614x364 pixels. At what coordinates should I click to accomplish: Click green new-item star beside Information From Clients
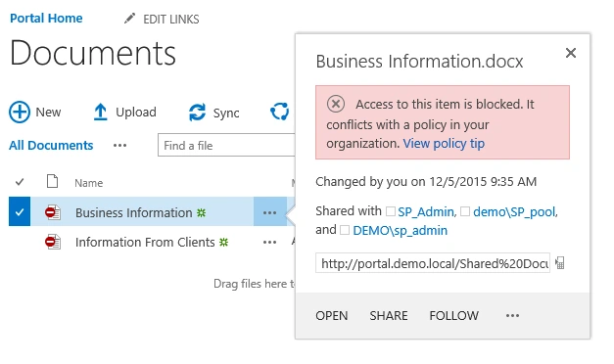[223, 243]
